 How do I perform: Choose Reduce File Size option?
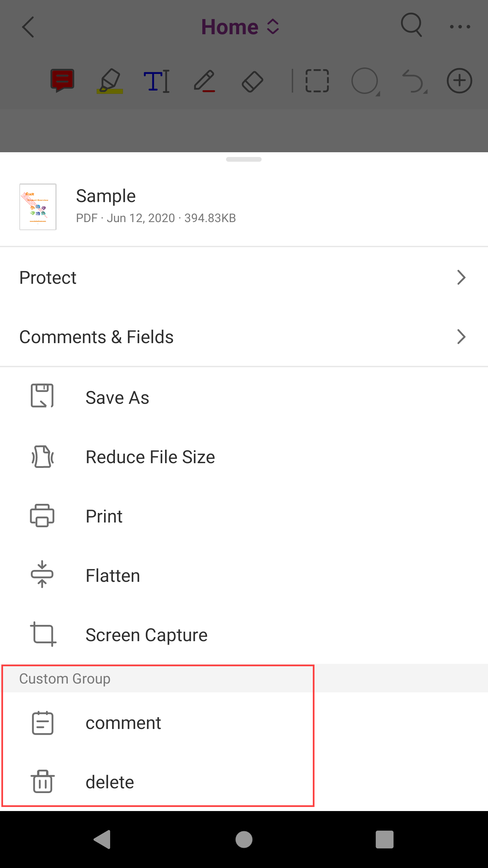pos(150,457)
